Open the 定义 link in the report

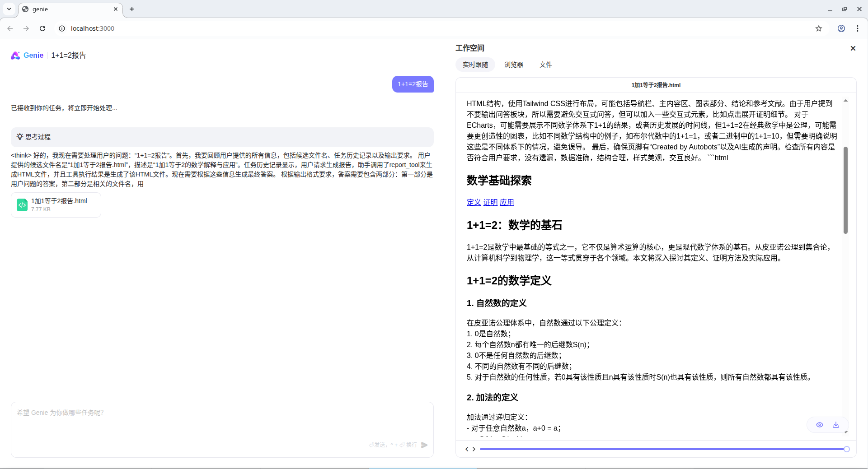[x=473, y=202]
